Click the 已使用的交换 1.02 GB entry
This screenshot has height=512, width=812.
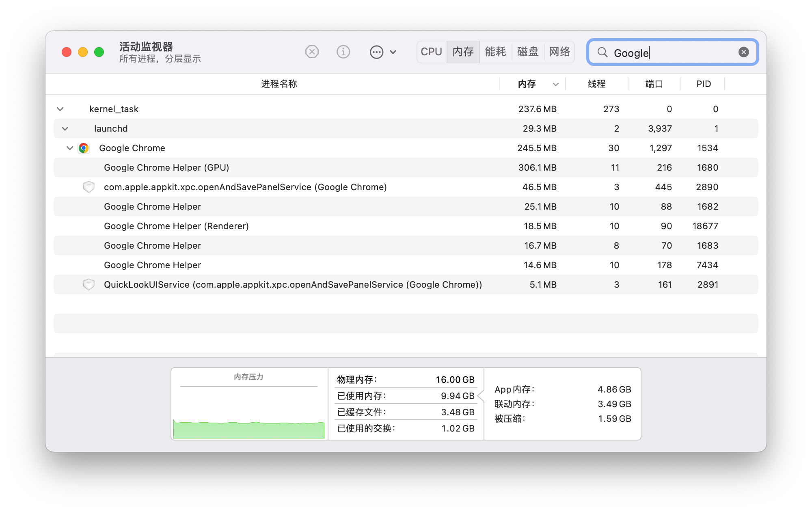406,428
